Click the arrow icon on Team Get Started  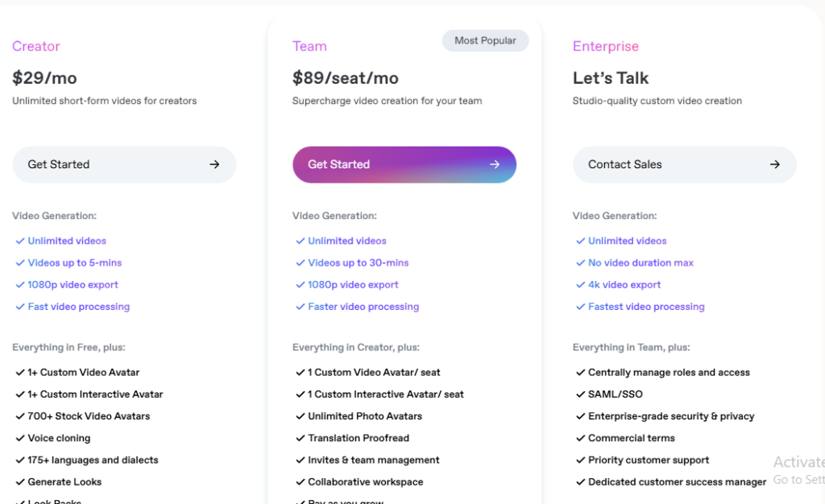pos(495,164)
